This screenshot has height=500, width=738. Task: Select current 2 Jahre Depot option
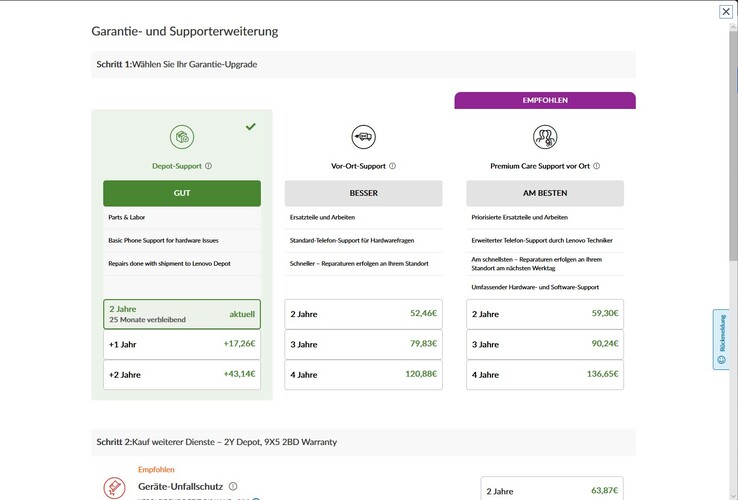pyautogui.click(x=182, y=314)
